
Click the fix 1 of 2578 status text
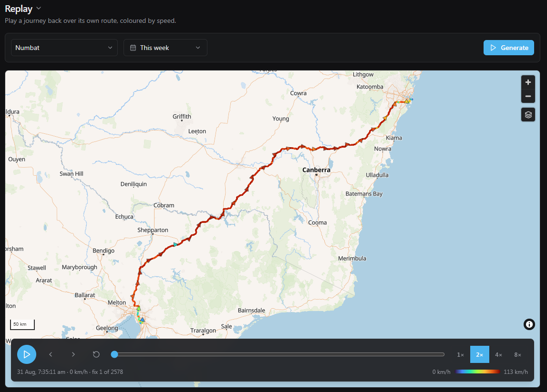pyautogui.click(x=107, y=372)
